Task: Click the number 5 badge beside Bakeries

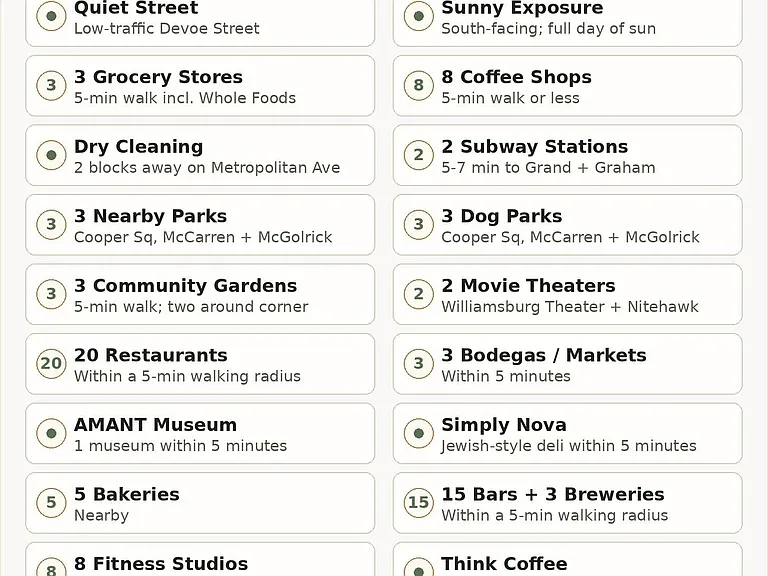Action: (51, 503)
